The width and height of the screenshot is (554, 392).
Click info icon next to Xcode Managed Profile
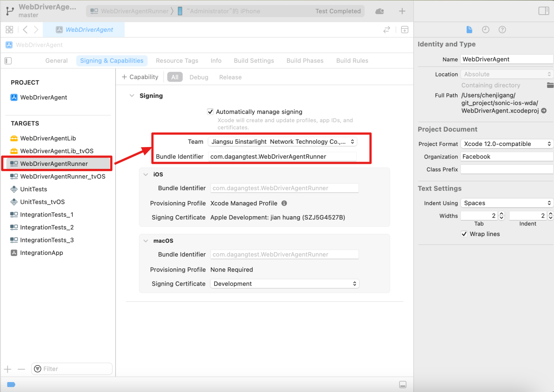(x=284, y=203)
